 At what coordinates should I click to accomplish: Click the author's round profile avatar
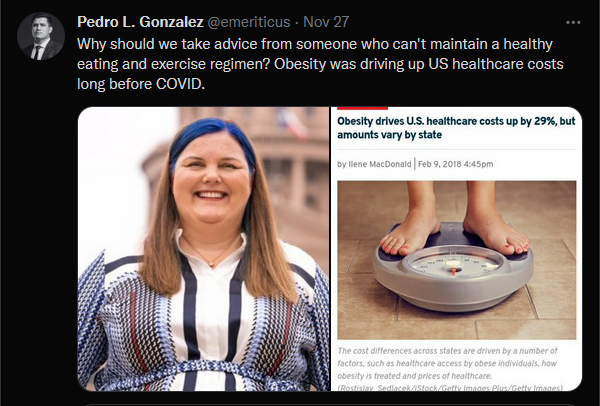pyautogui.click(x=41, y=36)
